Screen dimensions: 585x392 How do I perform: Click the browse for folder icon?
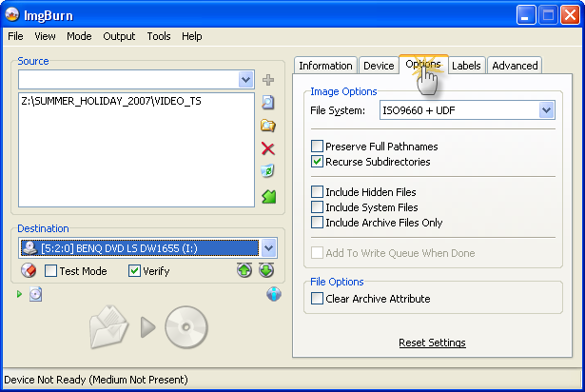tap(268, 126)
